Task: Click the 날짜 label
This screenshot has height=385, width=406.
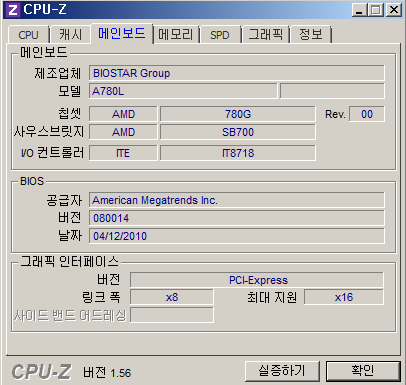Action: click(70, 236)
